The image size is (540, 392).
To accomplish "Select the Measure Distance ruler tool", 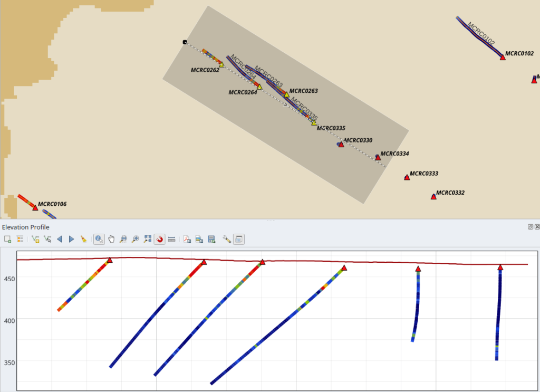I will click(x=171, y=239).
